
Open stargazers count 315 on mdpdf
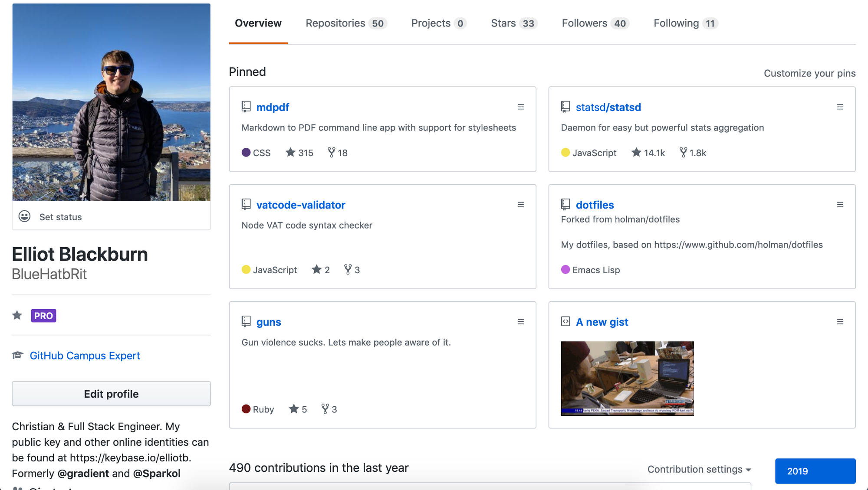click(299, 153)
